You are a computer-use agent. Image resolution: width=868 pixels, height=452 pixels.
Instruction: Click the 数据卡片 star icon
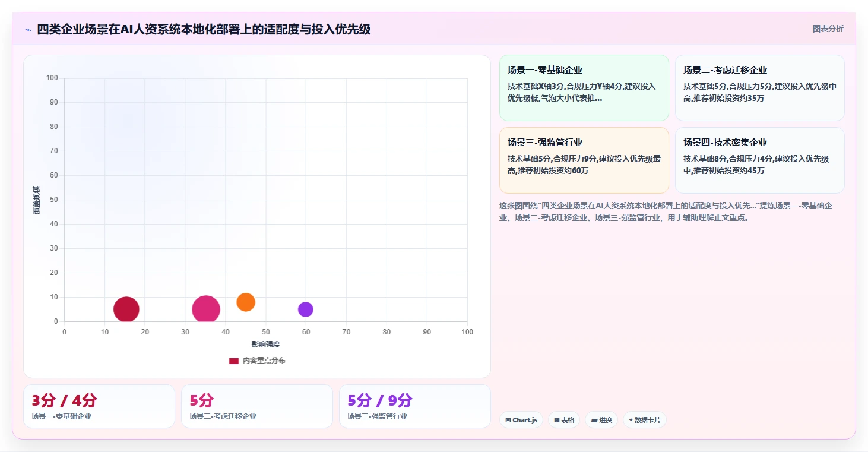pyautogui.click(x=631, y=420)
